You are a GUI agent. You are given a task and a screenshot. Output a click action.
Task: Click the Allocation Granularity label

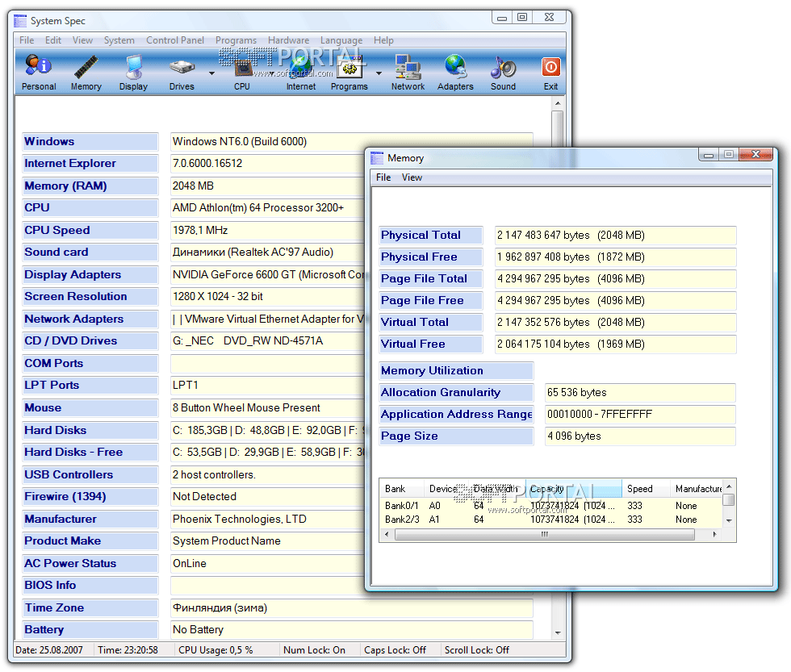[x=456, y=393]
